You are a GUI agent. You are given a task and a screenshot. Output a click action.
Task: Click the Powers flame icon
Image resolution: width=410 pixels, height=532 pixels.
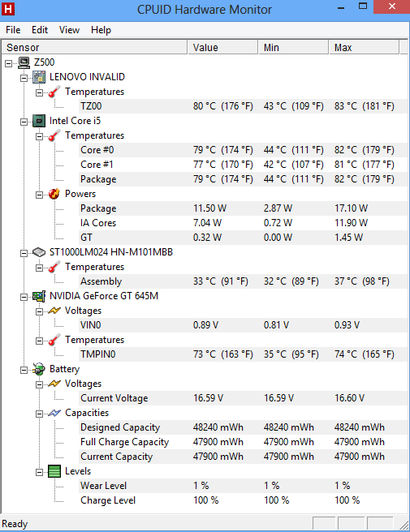tap(54, 194)
